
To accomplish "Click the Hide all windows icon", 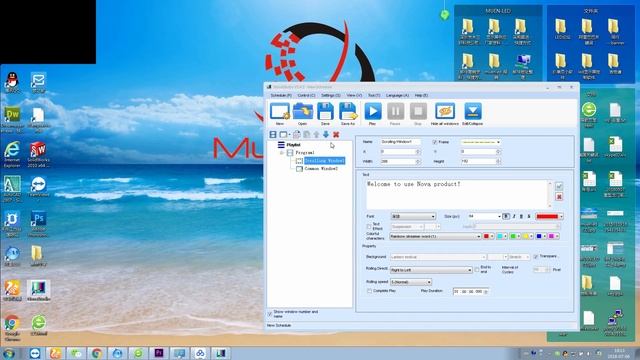I will pyautogui.click(x=445, y=111).
